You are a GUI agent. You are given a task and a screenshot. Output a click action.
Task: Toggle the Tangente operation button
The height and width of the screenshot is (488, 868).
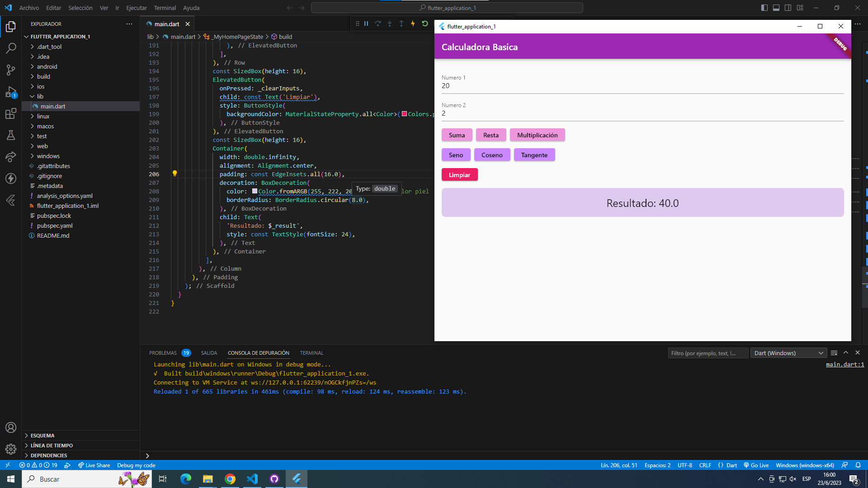coord(534,155)
